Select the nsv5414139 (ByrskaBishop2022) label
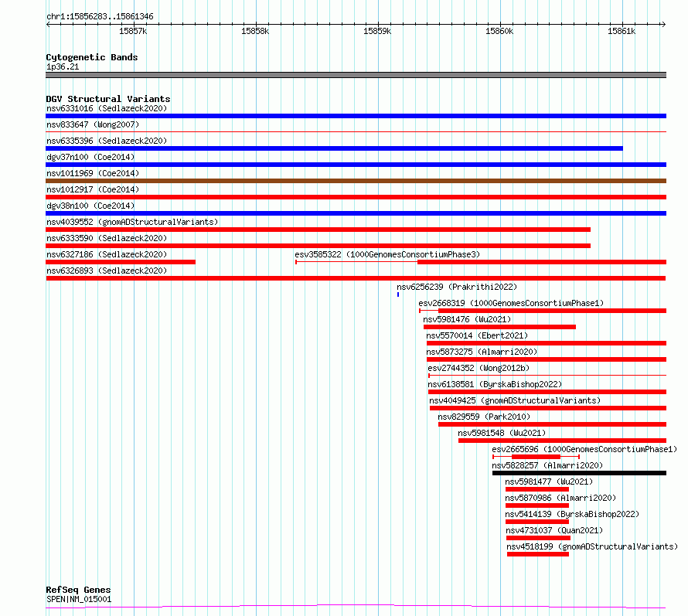This screenshot has width=688, height=616. [x=572, y=514]
